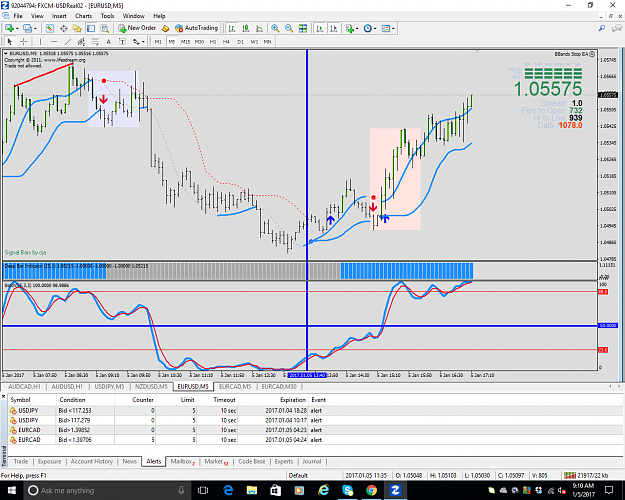This screenshot has width=625, height=500.
Task: Select the horizontal line tool
Action: (x=54, y=41)
